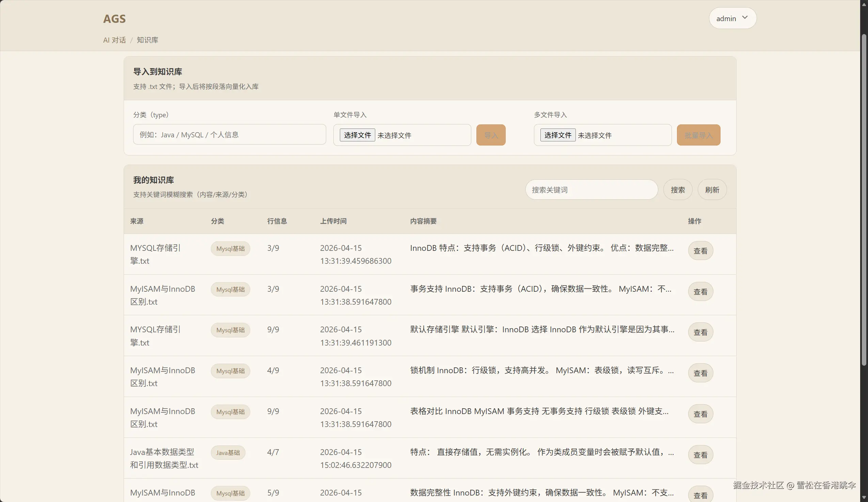Go to AI 对话 breadcrumb link
Viewport: 868px width, 502px height.
pos(114,40)
